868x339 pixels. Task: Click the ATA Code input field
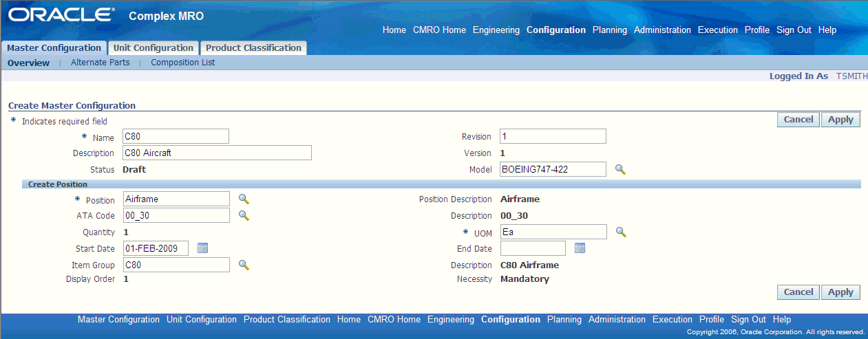click(x=176, y=215)
